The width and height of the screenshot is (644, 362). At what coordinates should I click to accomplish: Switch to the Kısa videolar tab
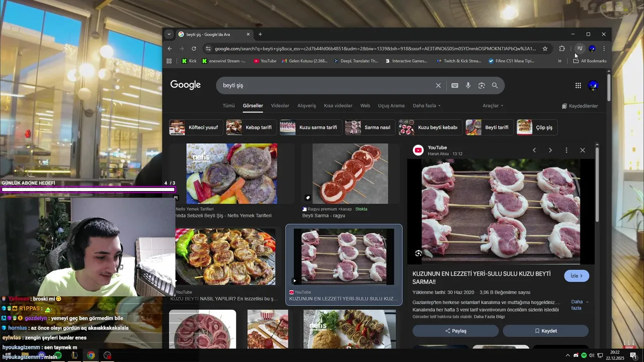point(338,106)
